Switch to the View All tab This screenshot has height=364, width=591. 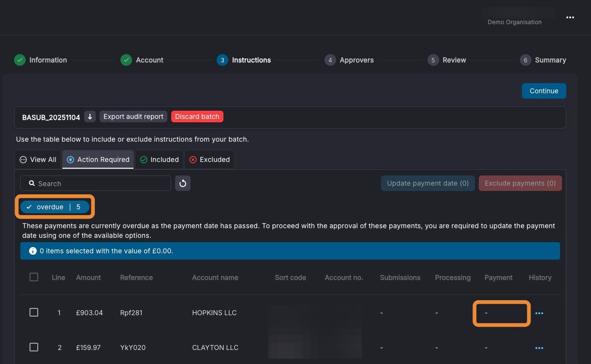38,160
